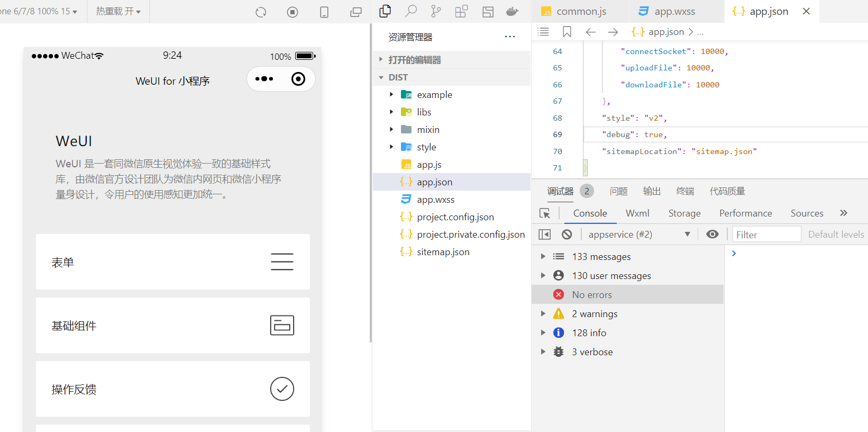Click the stop simulator icon

[293, 12]
